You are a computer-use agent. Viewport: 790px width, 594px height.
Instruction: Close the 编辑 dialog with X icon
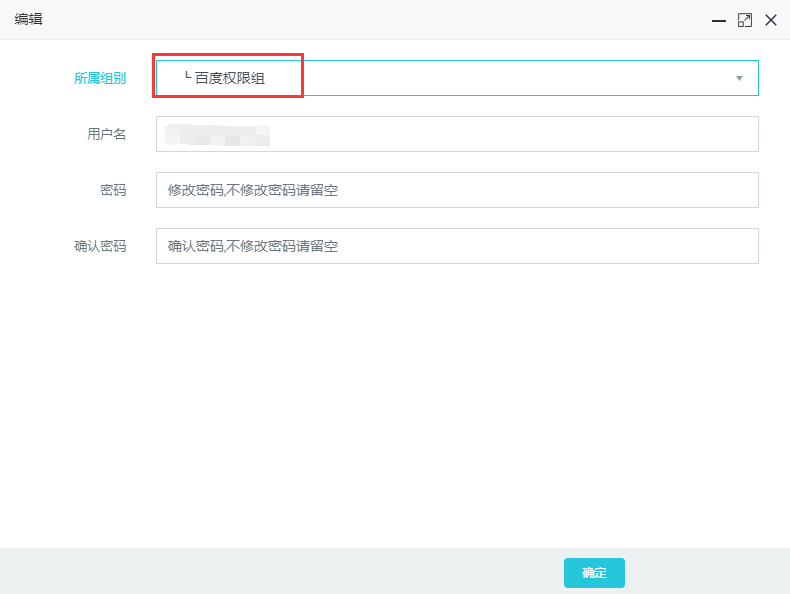(771, 20)
